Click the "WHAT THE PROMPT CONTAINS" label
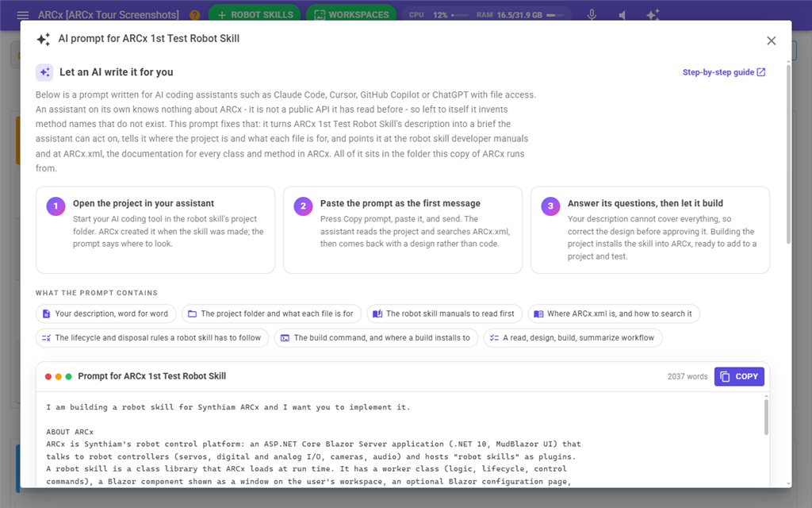The width and height of the screenshot is (812, 508). [x=97, y=293]
